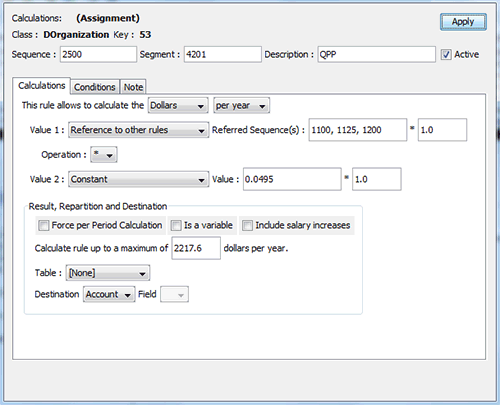Click the Apply button
Image resolution: width=500 pixels, height=405 pixels.
pos(463,22)
